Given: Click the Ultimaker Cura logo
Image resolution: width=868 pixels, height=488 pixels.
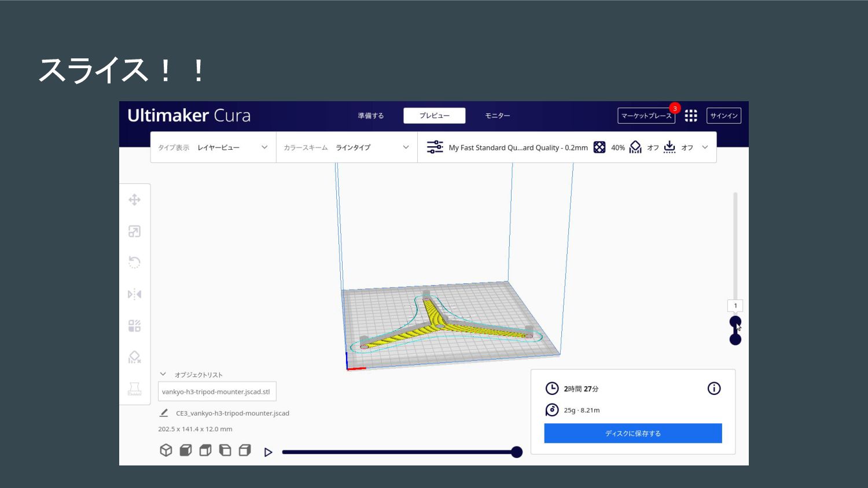Looking at the screenshot, I should (189, 116).
